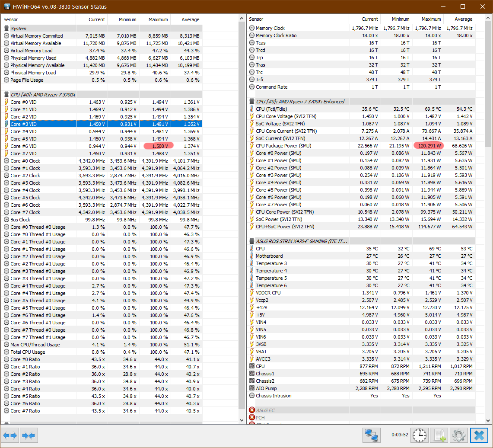Click right panel scrollbar down arrow
Screen dimensions: 493x448
point(488,420)
